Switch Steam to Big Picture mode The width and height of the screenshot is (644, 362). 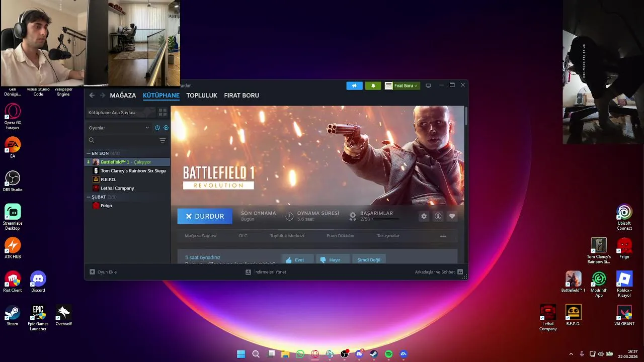pyautogui.click(x=428, y=85)
